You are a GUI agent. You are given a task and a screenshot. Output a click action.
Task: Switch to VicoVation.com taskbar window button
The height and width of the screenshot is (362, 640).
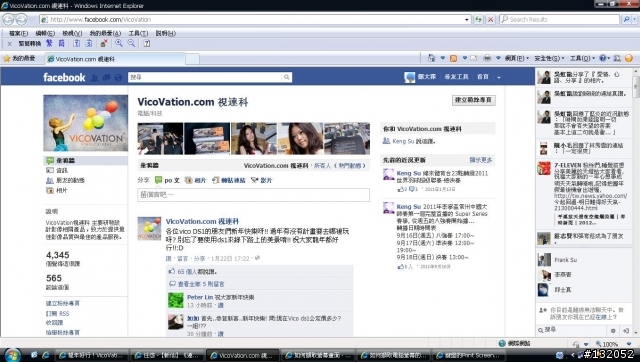pyautogui.click(x=242, y=355)
